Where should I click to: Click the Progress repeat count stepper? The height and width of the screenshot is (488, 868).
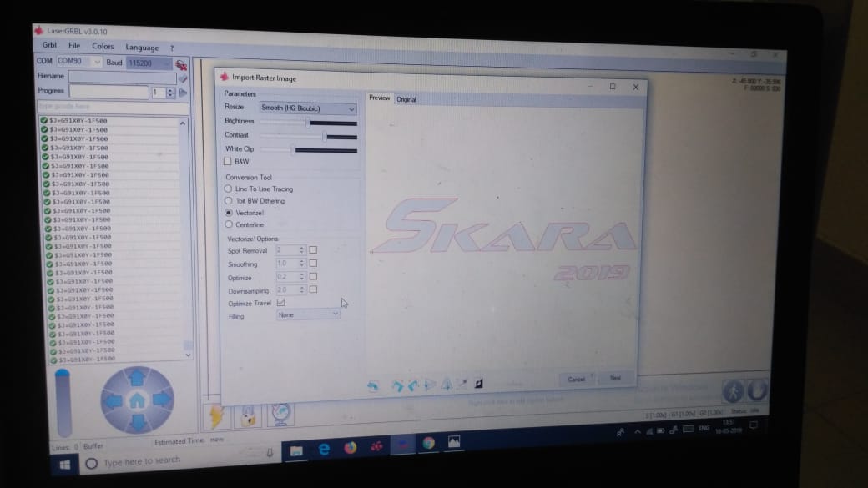pos(170,93)
